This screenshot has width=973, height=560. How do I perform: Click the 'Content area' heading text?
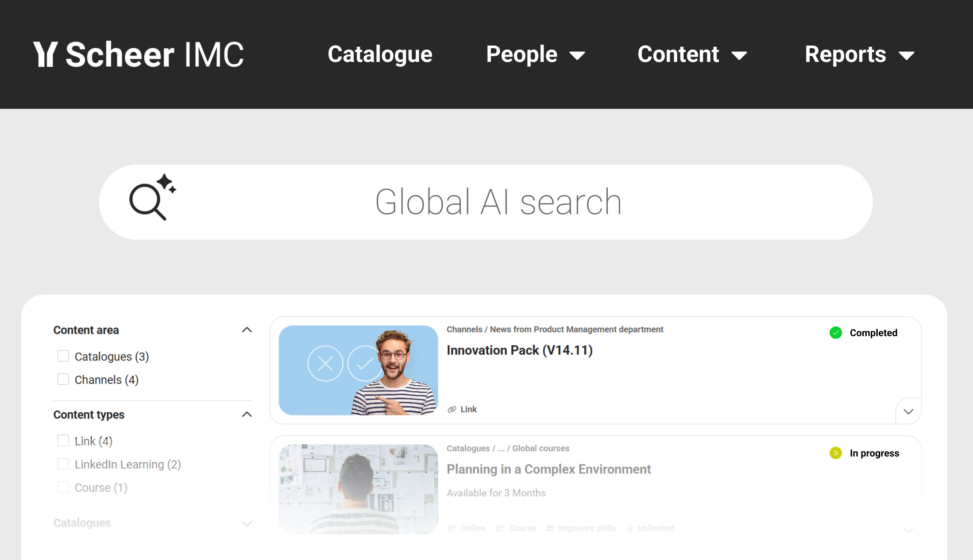pyautogui.click(x=86, y=330)
